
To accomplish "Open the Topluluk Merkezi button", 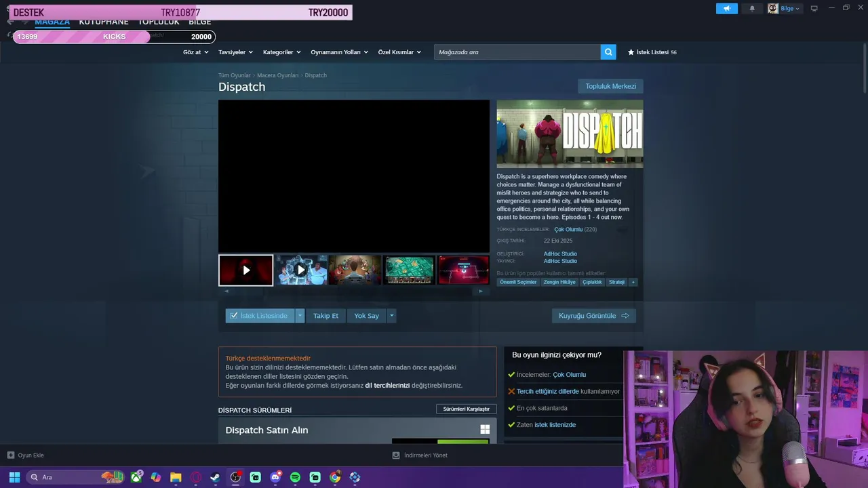I will coord(610,86).
